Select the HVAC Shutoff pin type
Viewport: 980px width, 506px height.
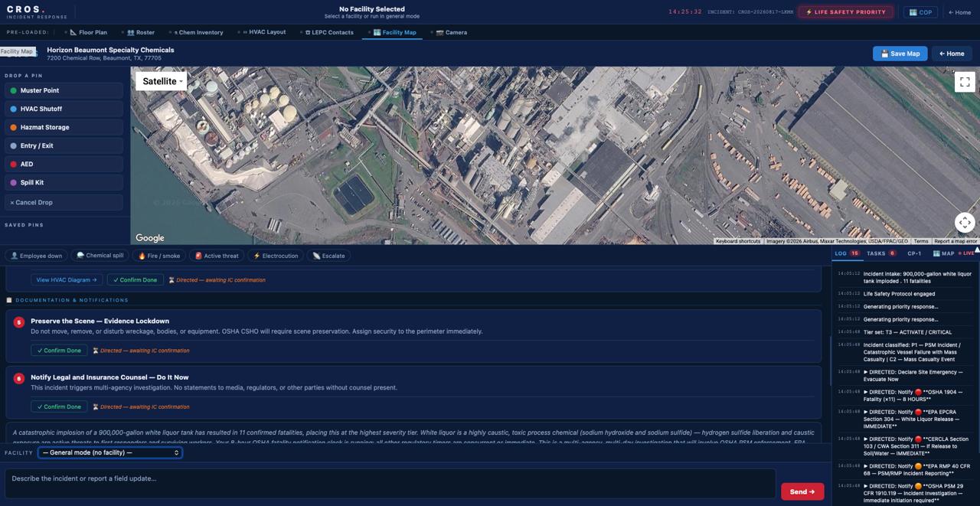pos(64,109)
